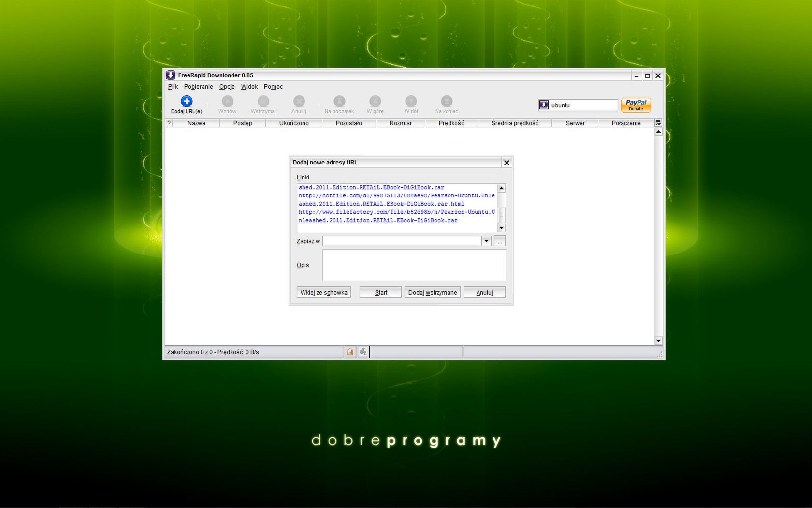Toggle the clipboard monitor icon in status bar
The width and height of the screenshot is (812, 508).
pos(349,352)
